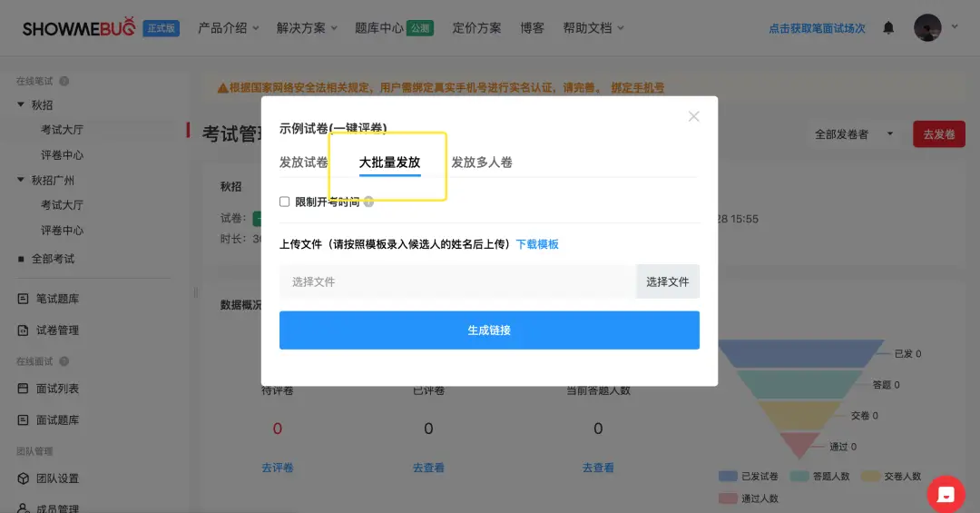The height and width of the screenshot is (513, 980).
Task: Select 全部考试 in the sidebar
Action: point(54,259)
